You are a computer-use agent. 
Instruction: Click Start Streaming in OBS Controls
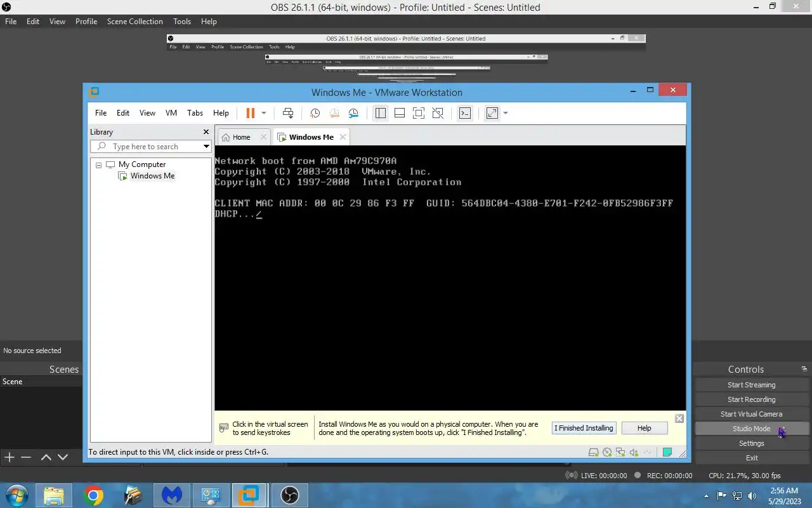point(752,385)
